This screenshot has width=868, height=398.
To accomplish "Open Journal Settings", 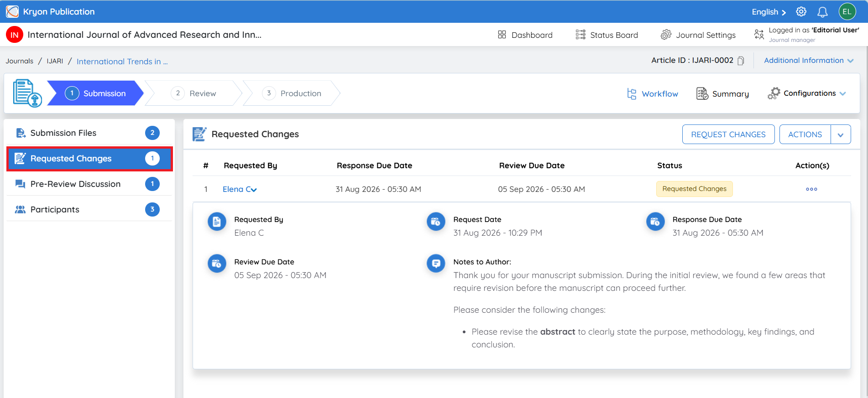I will tap(698, 35).
